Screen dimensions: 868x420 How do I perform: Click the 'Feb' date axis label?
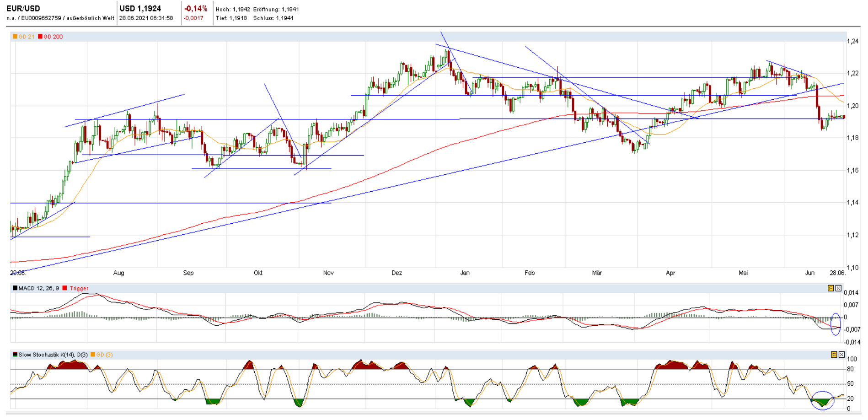[530, 273]
